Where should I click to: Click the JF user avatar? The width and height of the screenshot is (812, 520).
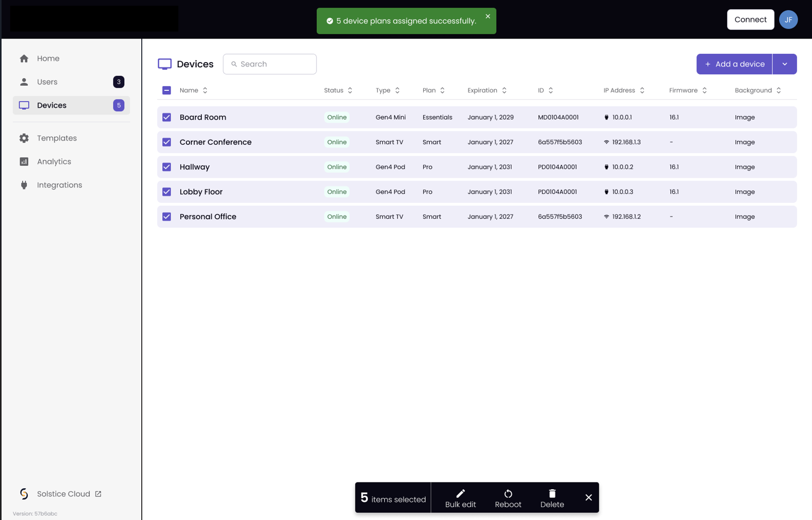pos(788,20)
